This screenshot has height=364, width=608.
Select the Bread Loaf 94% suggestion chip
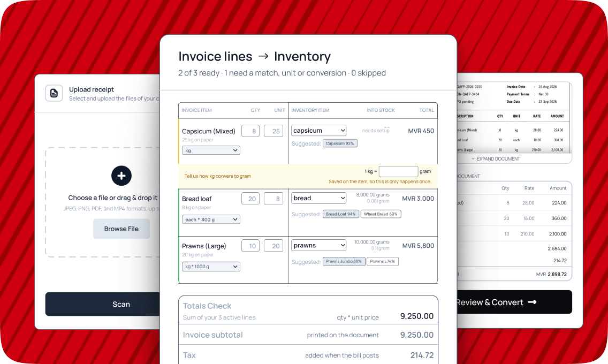pyautogui.click(x=341, y=214)
